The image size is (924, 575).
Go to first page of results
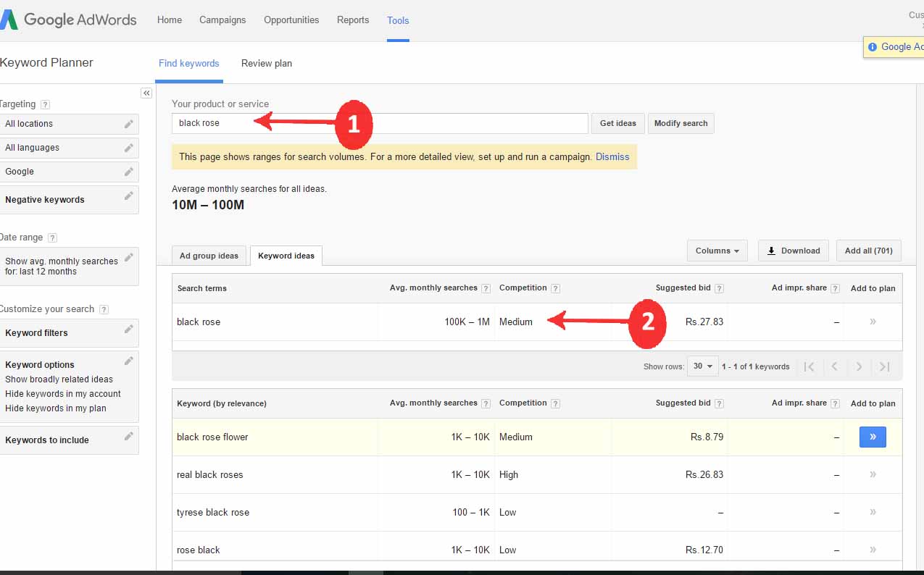pos(809,366)
